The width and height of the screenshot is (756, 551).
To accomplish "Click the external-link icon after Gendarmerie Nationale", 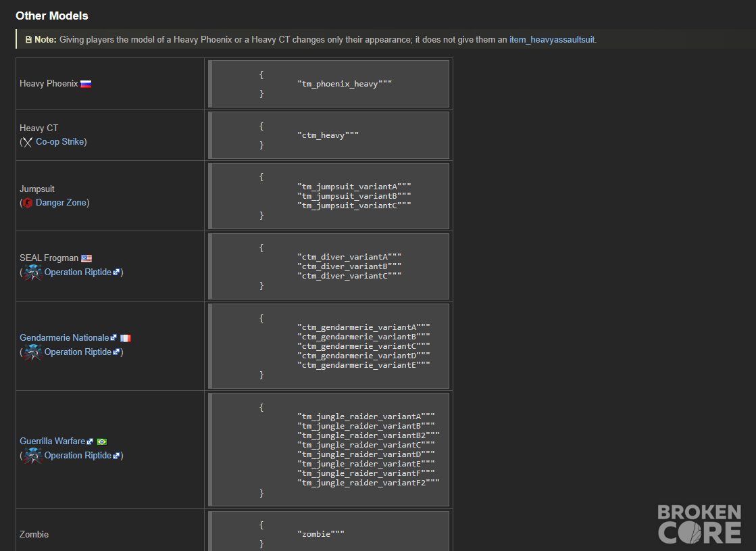I will [x=114, y=338].
